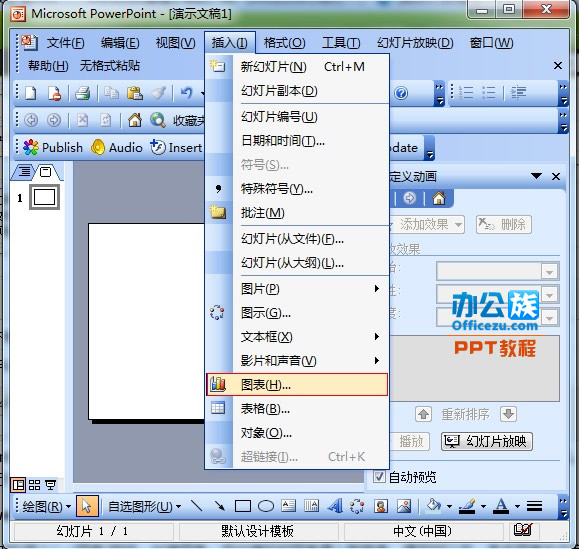The width and height of the screenshot is (579, 549).
Task: Select the Oval drawing tool
Action: pos(265,506)
